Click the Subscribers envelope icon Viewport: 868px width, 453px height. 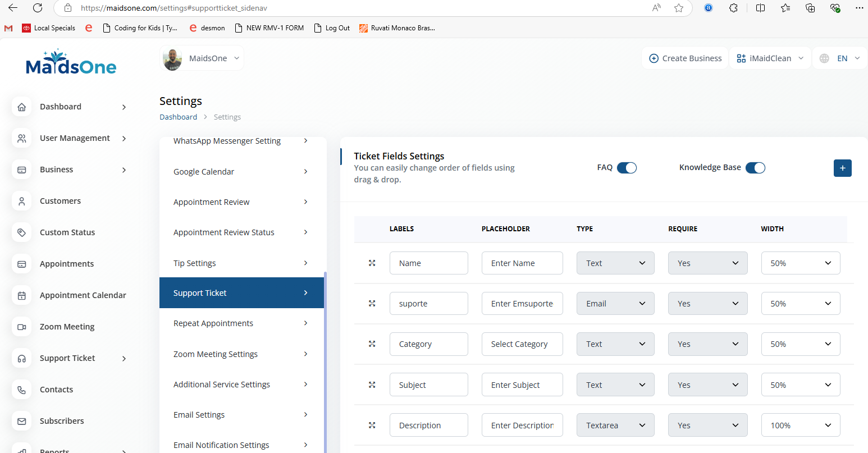(22, 421)
